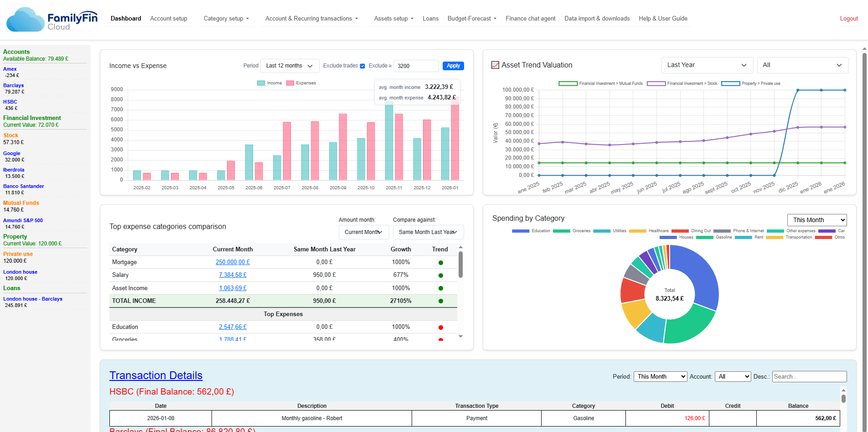This screenshot has width=868, height=432.
Task: Open the Finance chat agent page
Action: pyautogui.click(x=530, y=19)
